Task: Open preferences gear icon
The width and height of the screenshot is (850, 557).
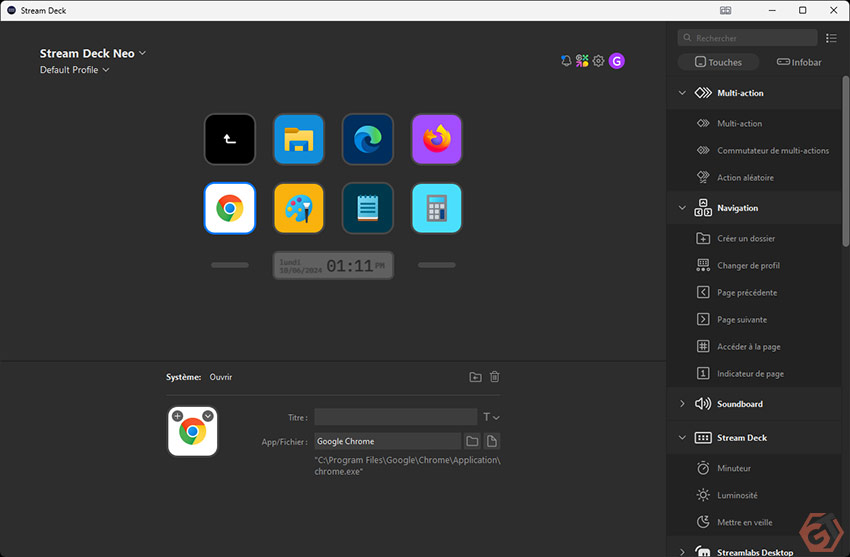Action: tap(598, 61)
